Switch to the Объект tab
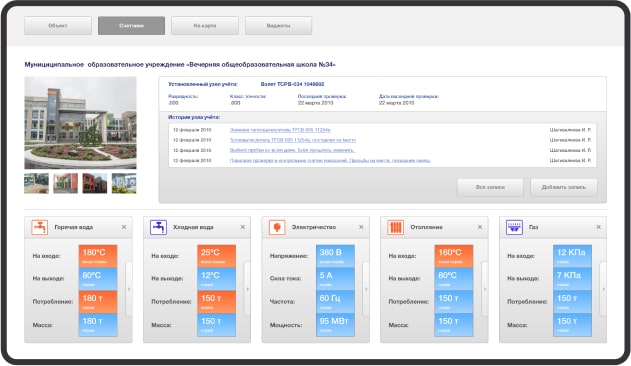631x366 pixels. click(x=58, y=25)
